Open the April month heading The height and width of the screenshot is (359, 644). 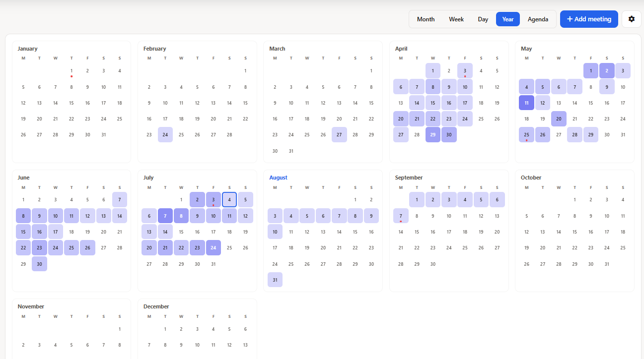401,49
